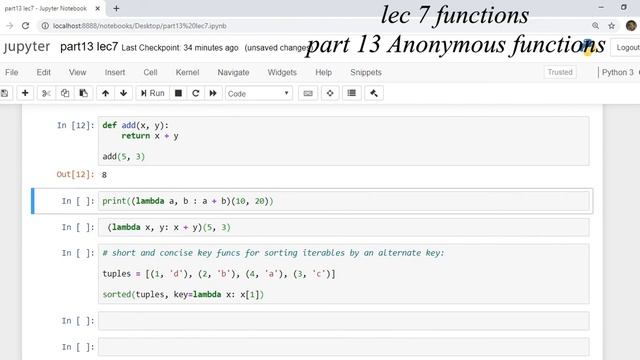Click the Logout button
This screenshot has width=640, height=360.
click(627, 47)
